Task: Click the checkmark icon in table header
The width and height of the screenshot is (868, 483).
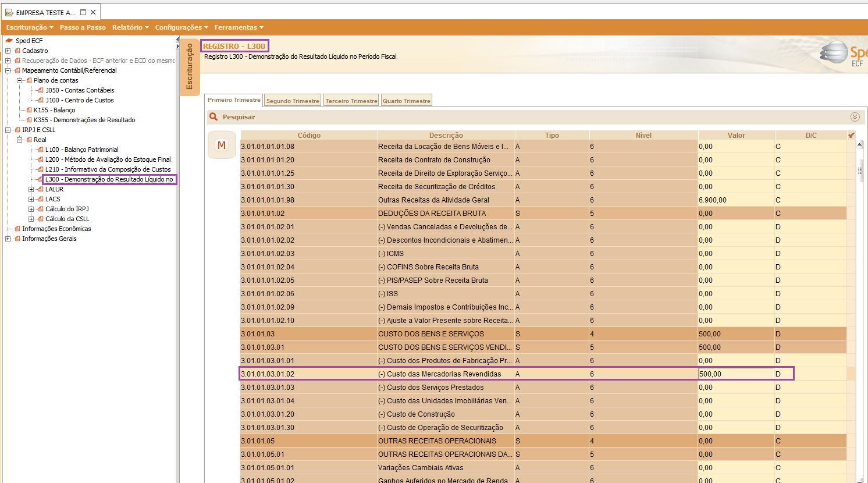Action: (x=851, y=135)
